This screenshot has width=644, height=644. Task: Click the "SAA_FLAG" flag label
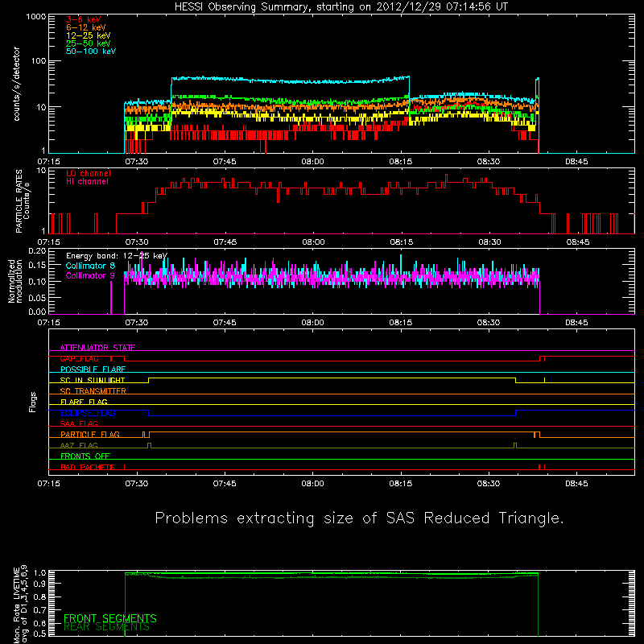tap(79, 423)
